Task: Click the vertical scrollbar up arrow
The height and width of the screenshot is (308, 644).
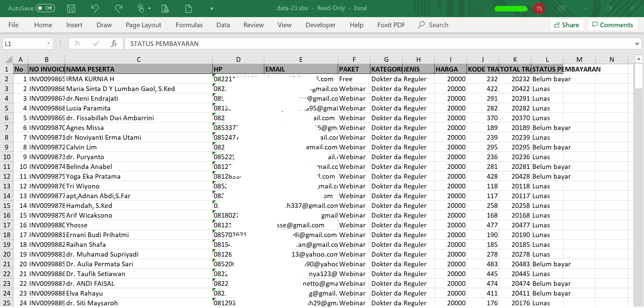Action: 639,59
